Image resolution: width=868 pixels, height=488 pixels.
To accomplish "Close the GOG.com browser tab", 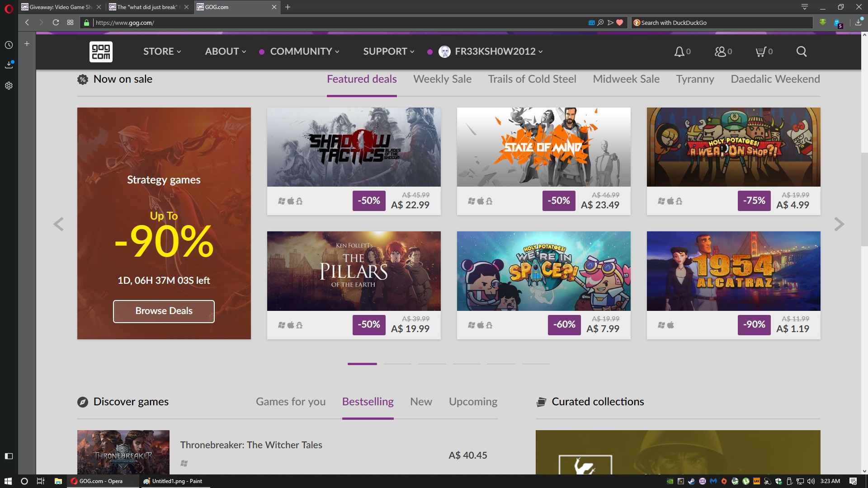I will coord(274,7).
